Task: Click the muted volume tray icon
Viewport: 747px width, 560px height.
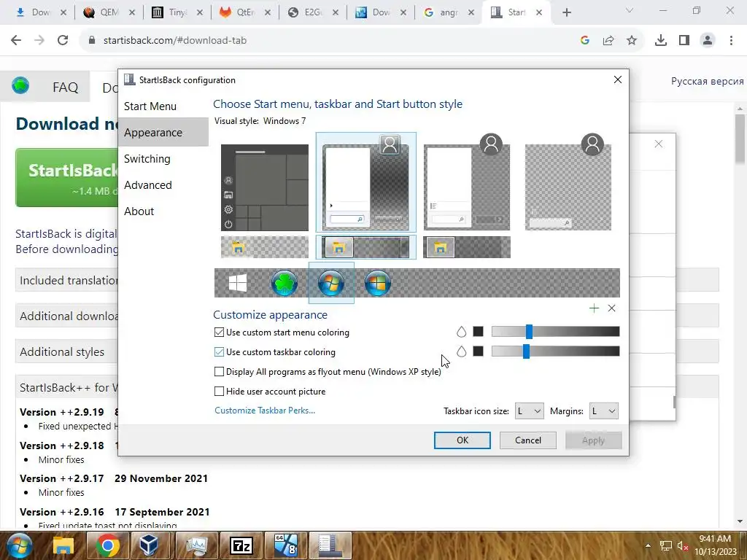Action: (683, 546)
